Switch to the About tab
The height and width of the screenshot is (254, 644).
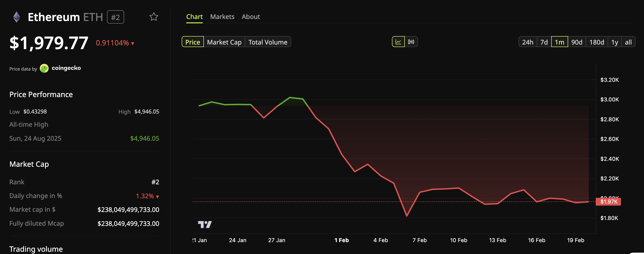pyautogui.click(x=251, y=16)
